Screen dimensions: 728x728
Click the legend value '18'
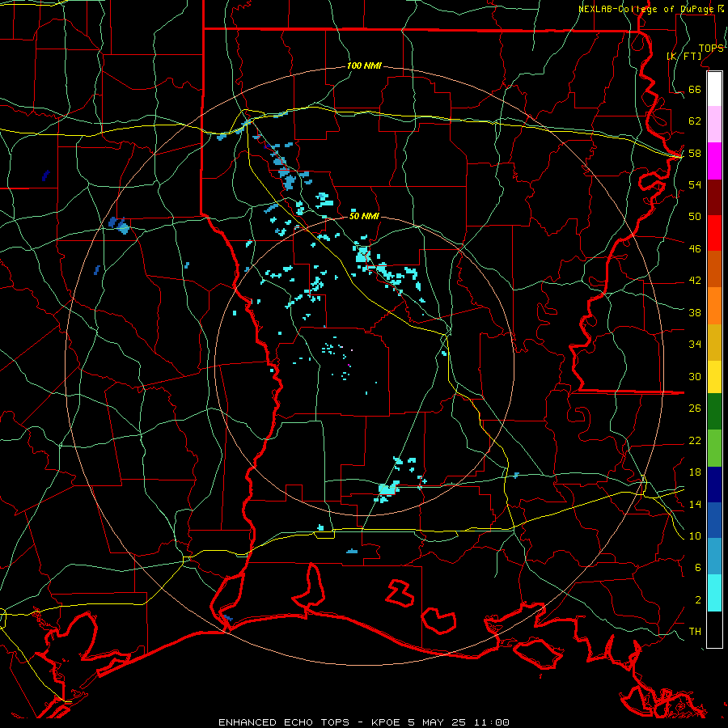pos(695,472)
